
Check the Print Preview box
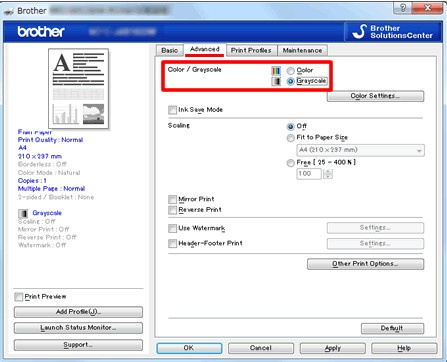click(19, 297)
